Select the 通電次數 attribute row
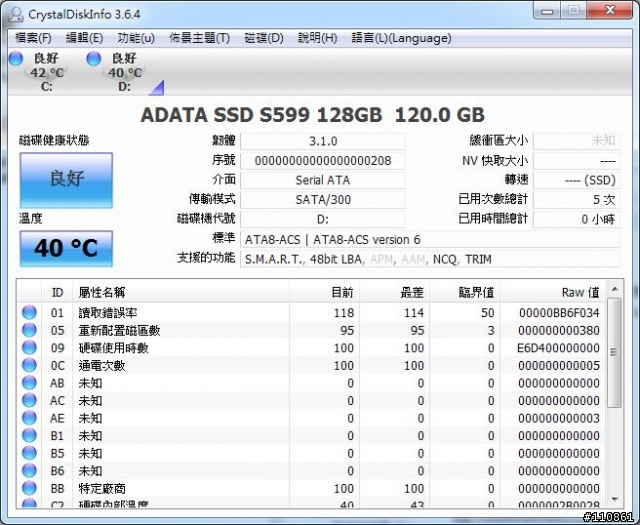Viewport: 640px width, 525px height. click(x=311, y=365)
